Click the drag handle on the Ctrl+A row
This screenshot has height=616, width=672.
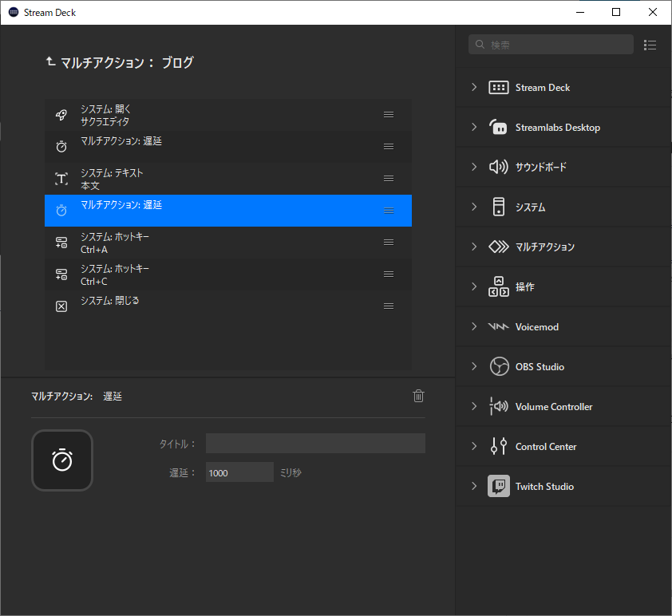click(389, 242)
